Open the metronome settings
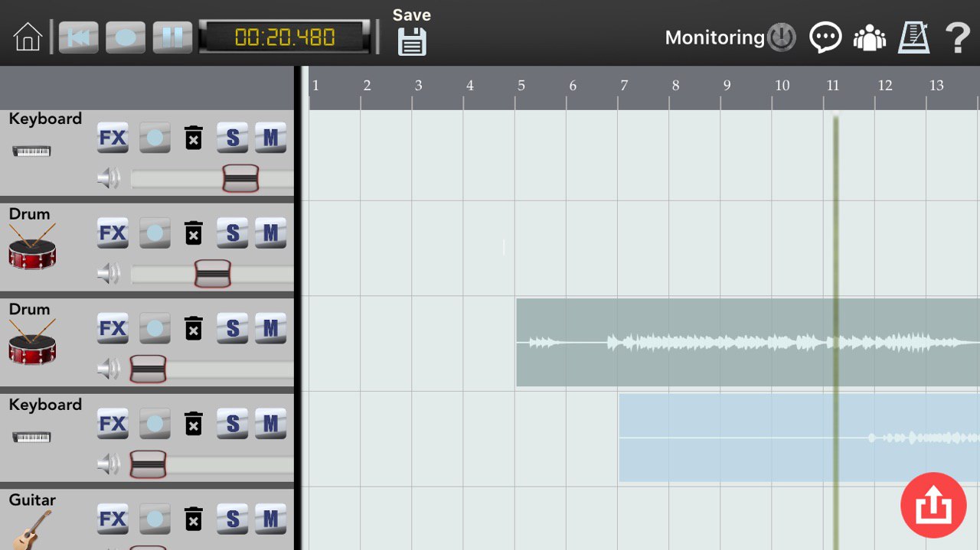980x550 pixels. click(913, 37)
